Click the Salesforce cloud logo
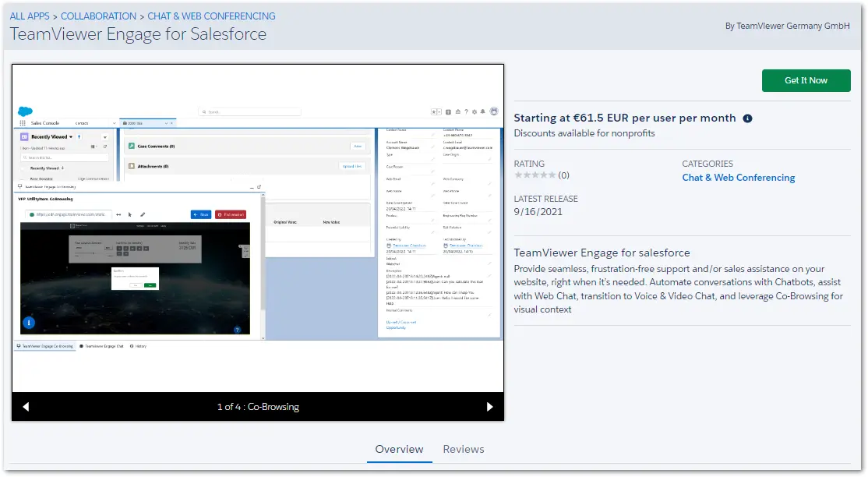868x477 pixels. (x=25, y=112)
